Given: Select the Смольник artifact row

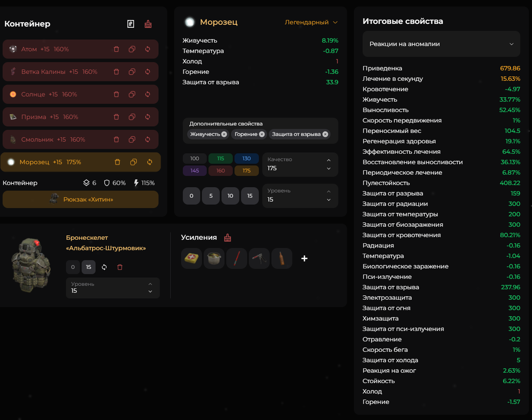Looking at the screenshot, I should tap(81, 139).
